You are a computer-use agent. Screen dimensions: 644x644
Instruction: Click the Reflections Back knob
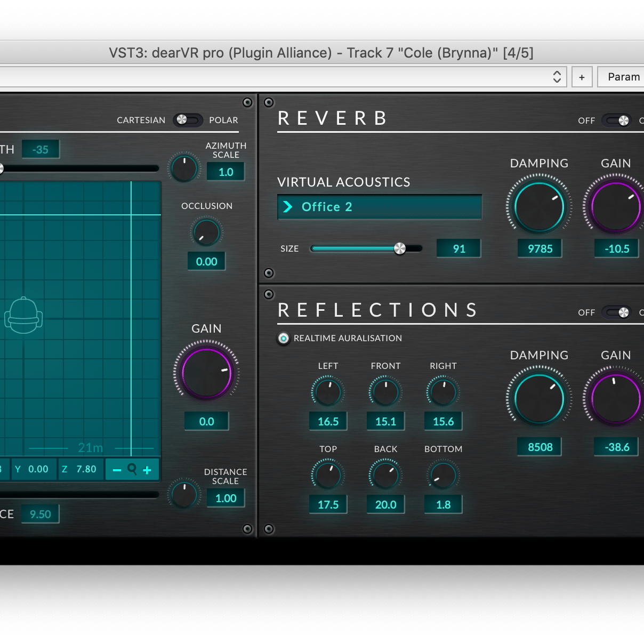click(x=385, y=476)
